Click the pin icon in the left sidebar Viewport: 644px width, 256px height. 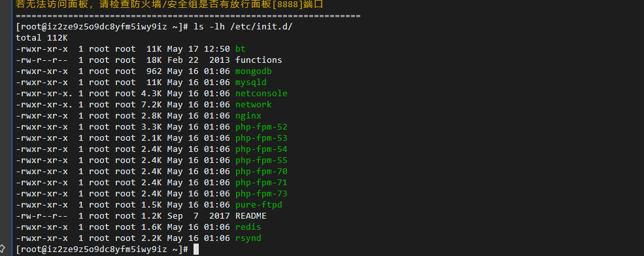tap(2, 249)
